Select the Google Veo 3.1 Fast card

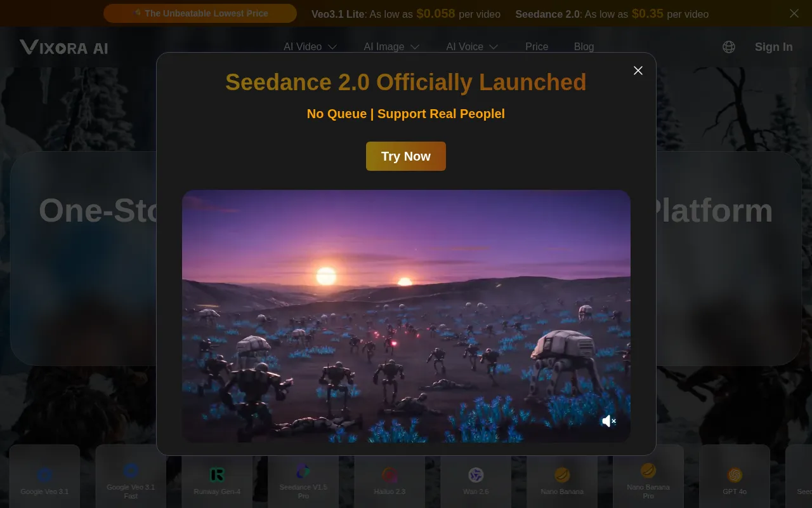(x=131, y=476)
